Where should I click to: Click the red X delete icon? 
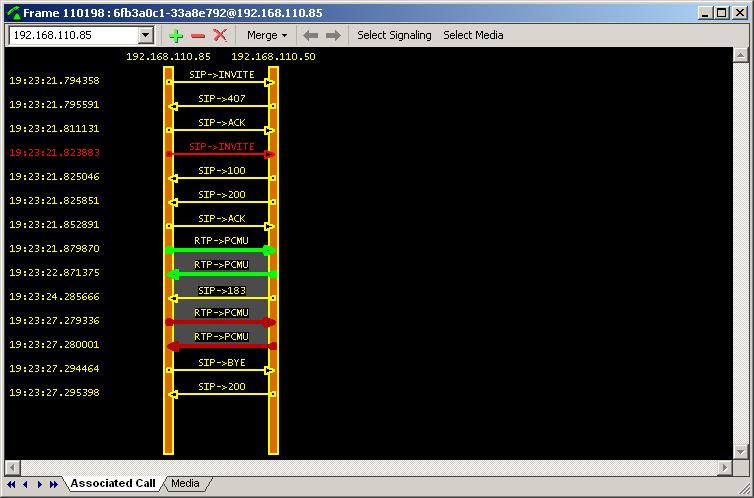pyautogui.click(x=220, y=35)
